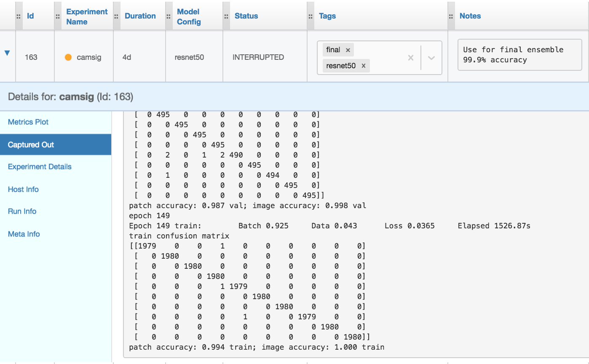The height and width of the screenshot is (364, 589).
Task: Sort by the Experiment Name column header
Action: [87, 16]
